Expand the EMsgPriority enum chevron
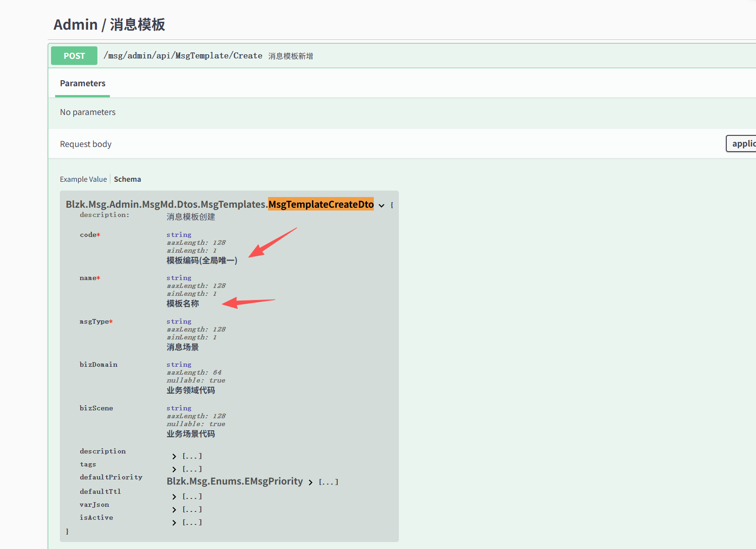Screen dimensions: 756x549 pyautogui.click(x=311, y=483)
